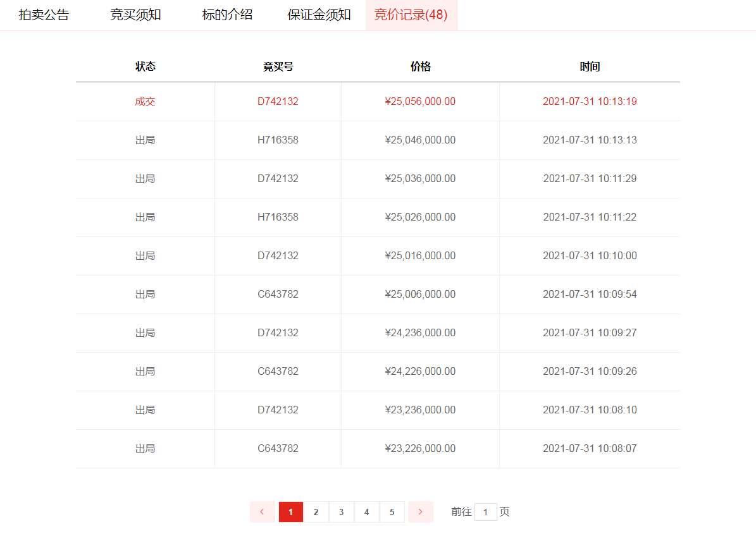
Task: Click time 2021-07-31 10:13:13
Action: (590, 140)
